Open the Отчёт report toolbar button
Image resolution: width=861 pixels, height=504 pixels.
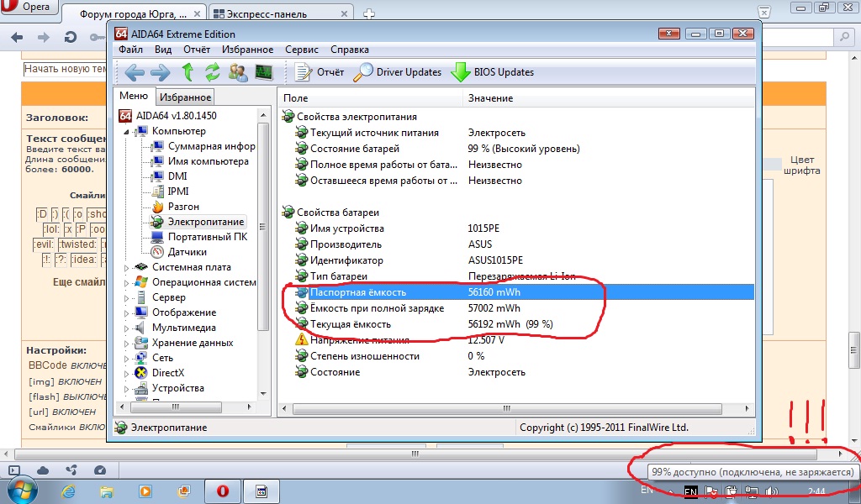[x=320, y=72]
